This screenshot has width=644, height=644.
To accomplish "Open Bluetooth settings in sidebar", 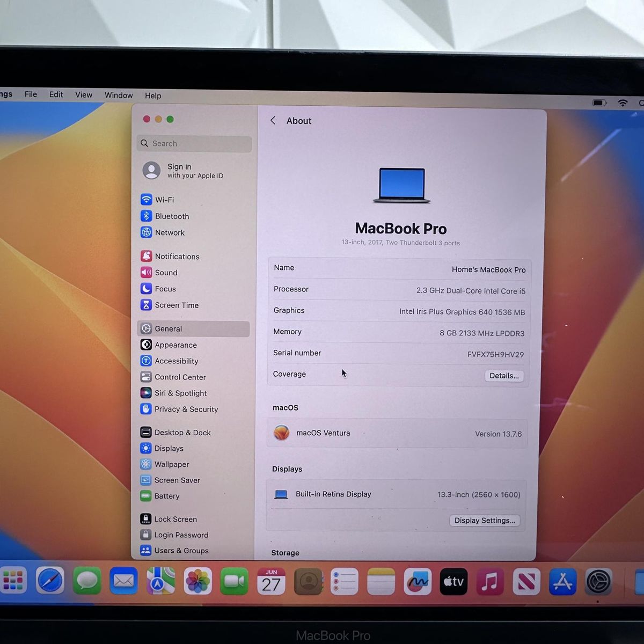I will [x=165, y=216].
